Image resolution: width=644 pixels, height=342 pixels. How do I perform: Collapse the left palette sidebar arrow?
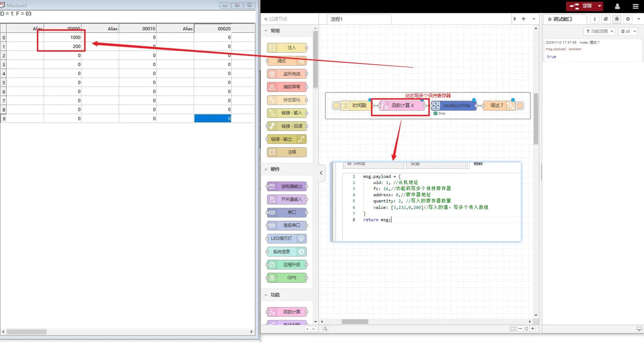321,173
